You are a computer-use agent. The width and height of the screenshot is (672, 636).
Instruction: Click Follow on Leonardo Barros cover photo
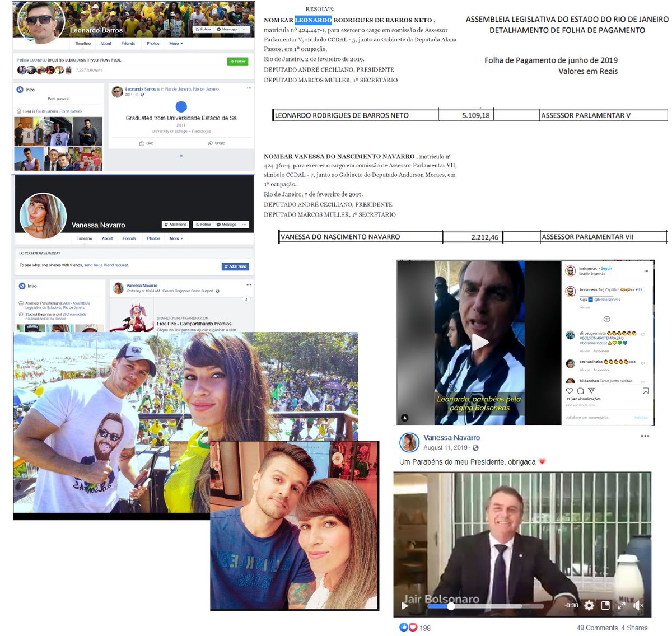click(x=204, y=29)
